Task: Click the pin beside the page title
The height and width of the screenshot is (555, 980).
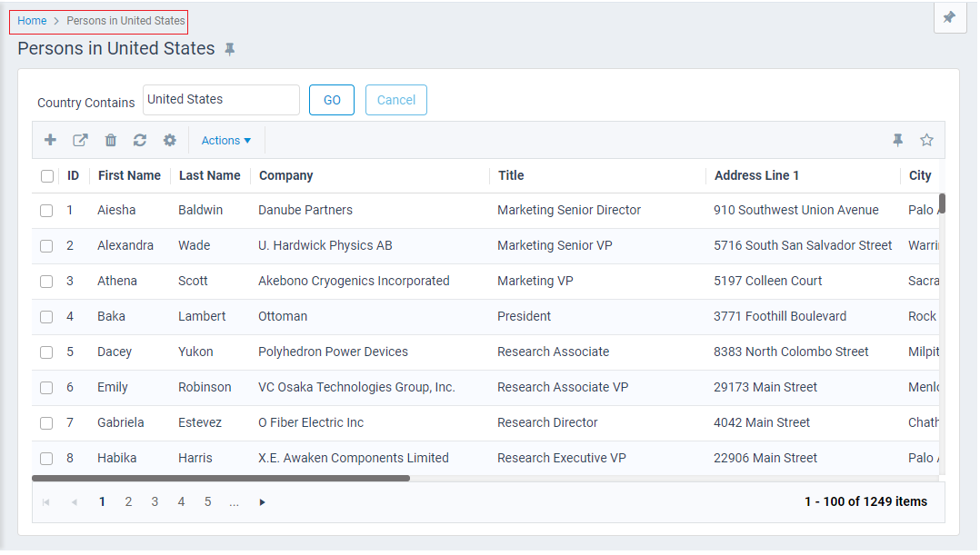Action: (x=230, y=48)
